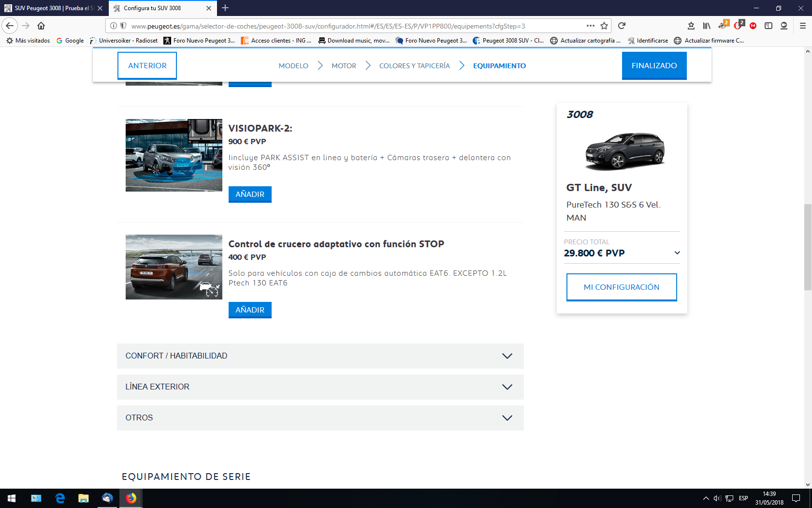The image size is (812, 508).
Task: Expand the OTROS section
Action: 320,418
